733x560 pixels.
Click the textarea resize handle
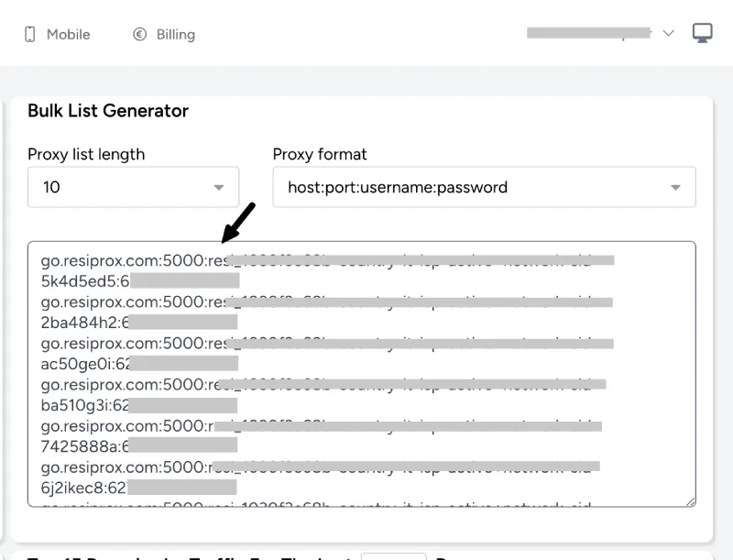click(x=690, y=500)
